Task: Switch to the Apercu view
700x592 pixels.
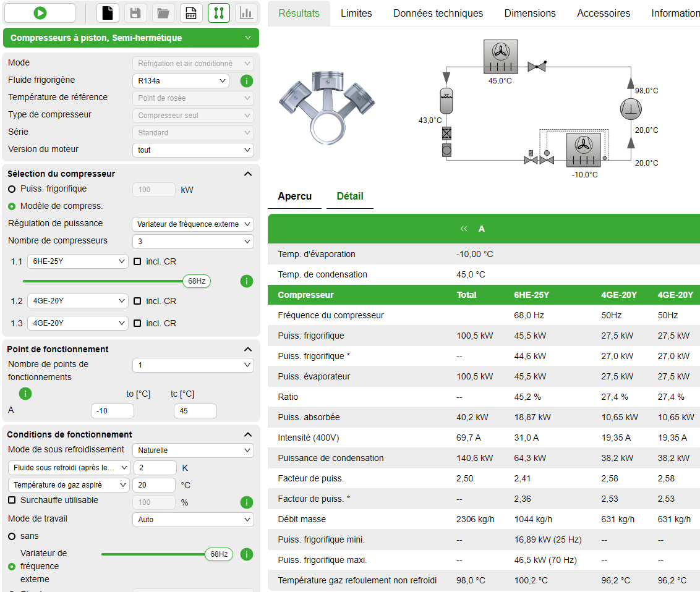Action: [x=294, y=197]
